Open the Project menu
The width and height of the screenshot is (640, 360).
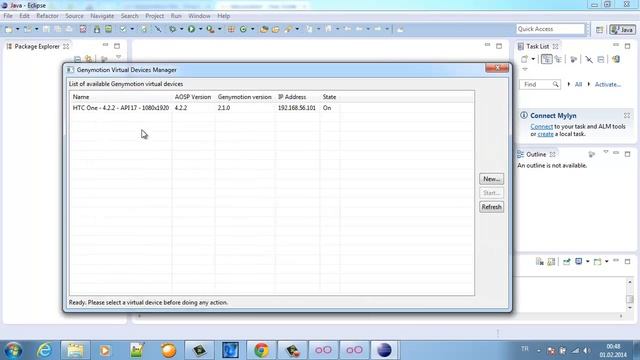(x=154, y=16)
